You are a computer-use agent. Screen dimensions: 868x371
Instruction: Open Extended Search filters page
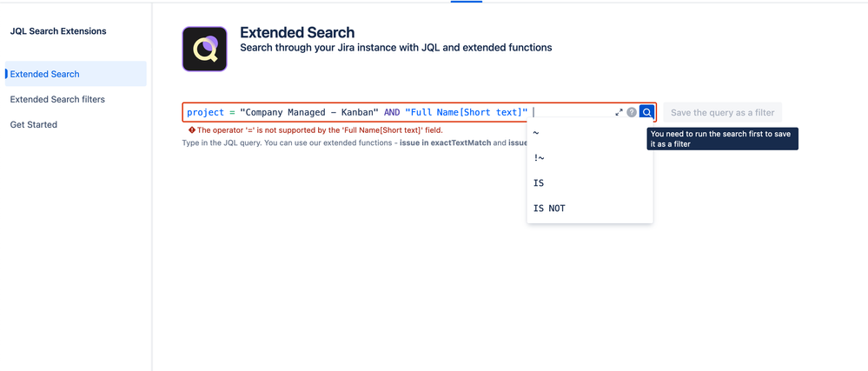pos(57,99)
